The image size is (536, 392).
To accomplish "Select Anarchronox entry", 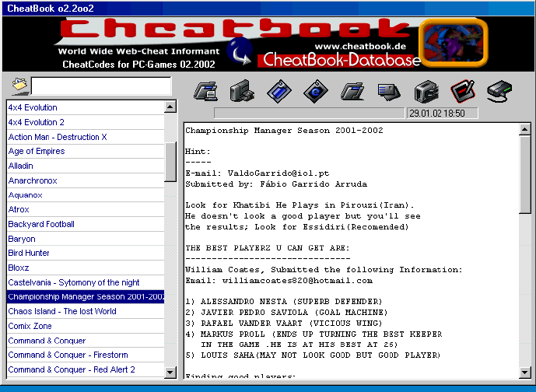I will 86,180.
